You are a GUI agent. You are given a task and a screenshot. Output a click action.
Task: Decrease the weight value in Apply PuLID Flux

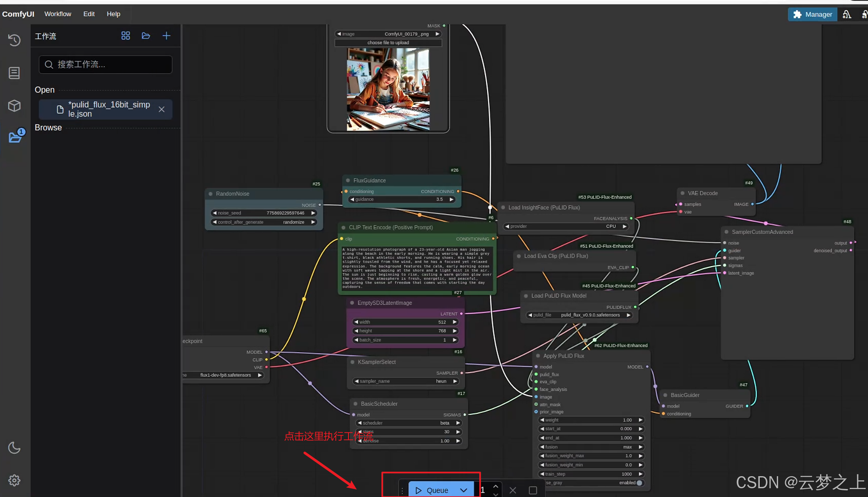coord(542,420)
